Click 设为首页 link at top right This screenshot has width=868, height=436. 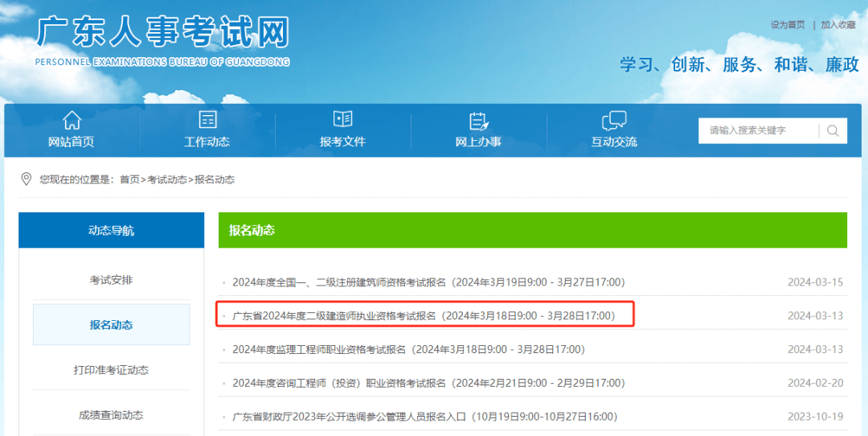click(x=788, y=25)
